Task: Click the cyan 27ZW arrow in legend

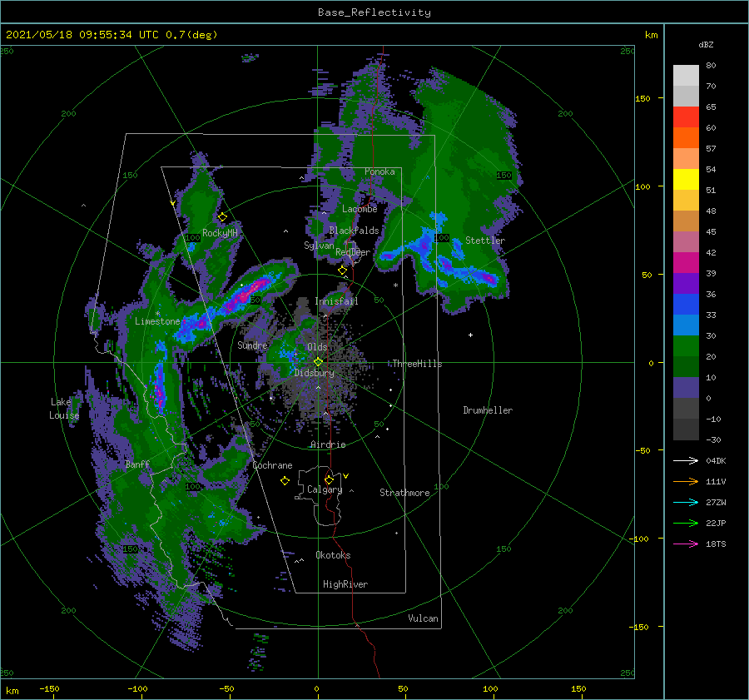Action: pyautogui.click(x=686, y=502)
